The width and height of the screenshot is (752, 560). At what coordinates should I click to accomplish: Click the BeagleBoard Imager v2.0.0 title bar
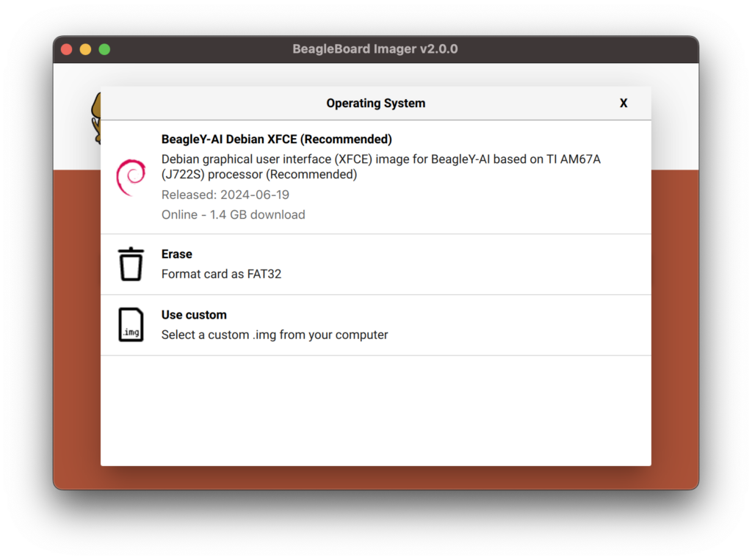(x=375, y=49)
